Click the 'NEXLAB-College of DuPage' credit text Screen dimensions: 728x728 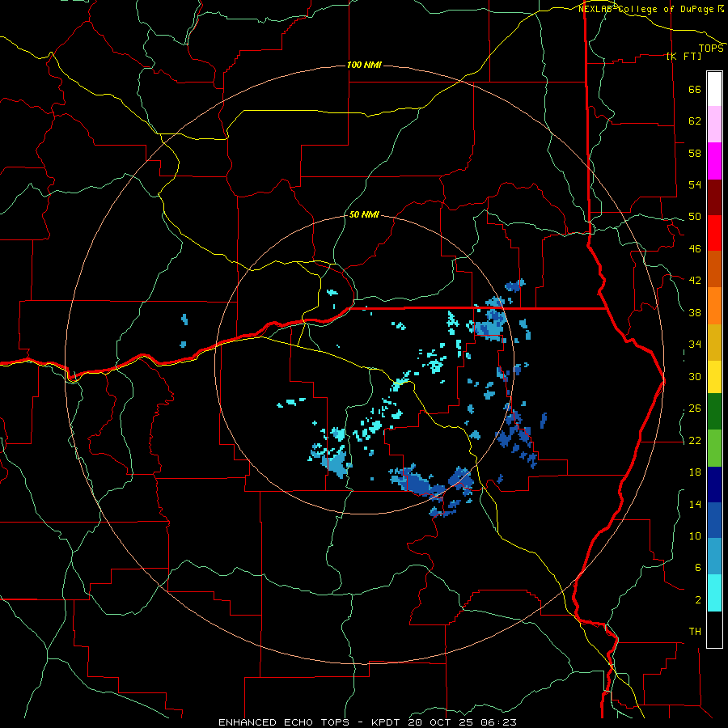click(x=646, y=9)
